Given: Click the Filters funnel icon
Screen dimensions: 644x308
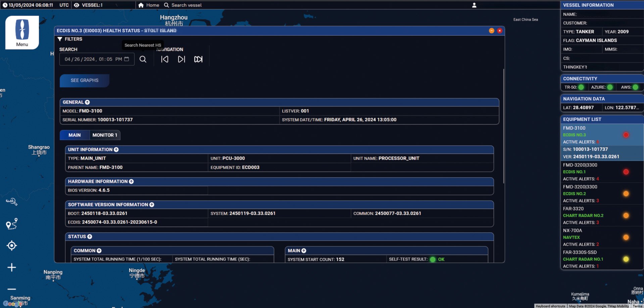Looking at the screenshot, I should 60,39.
